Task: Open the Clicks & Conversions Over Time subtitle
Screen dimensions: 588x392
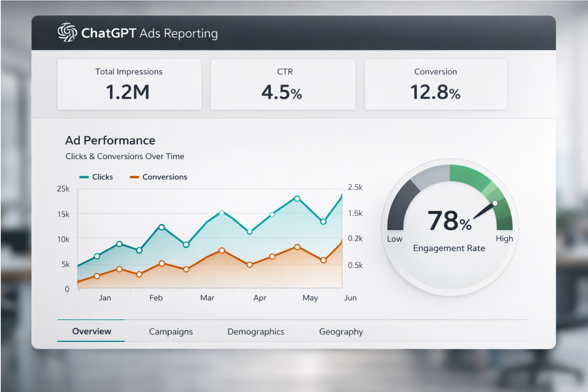Action: 124,156
